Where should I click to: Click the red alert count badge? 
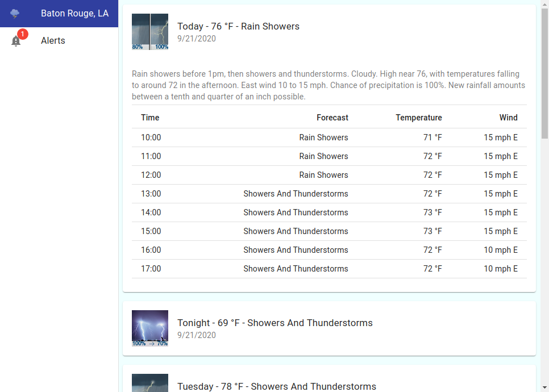click(22, 34)
